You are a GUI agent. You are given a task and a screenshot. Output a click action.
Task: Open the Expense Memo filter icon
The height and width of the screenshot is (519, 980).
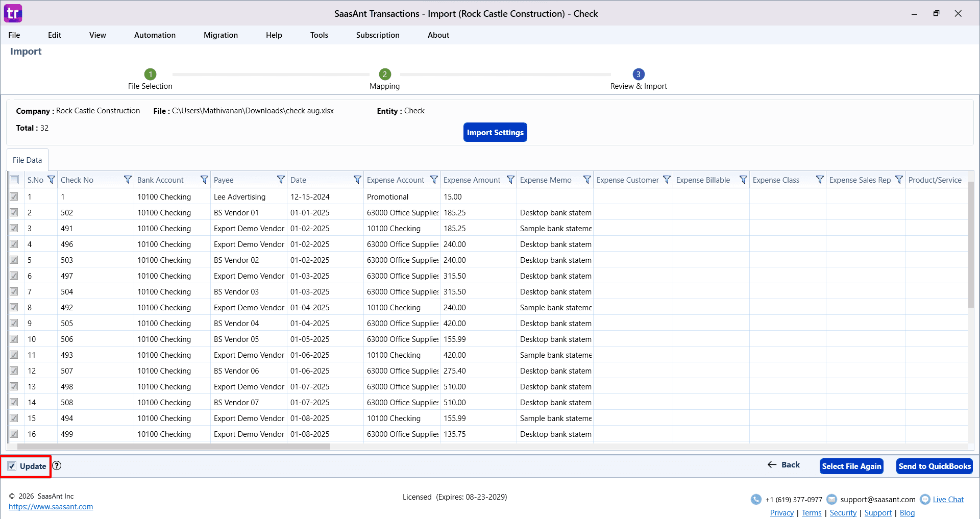tap(587, 180)
